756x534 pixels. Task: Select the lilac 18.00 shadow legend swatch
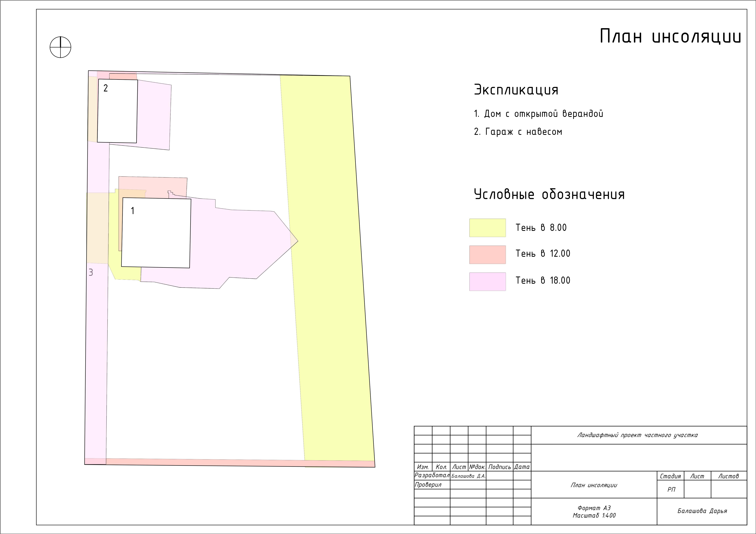[x=487, y=281]
